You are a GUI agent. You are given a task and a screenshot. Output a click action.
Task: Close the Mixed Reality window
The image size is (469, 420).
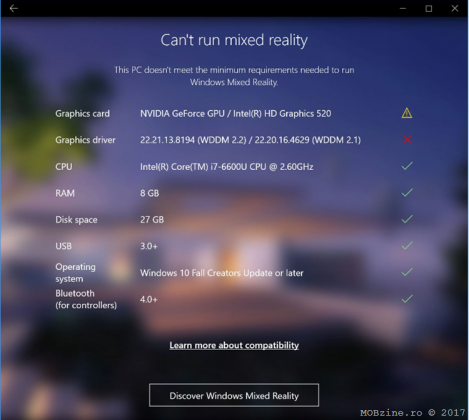(x=455, y=8)
